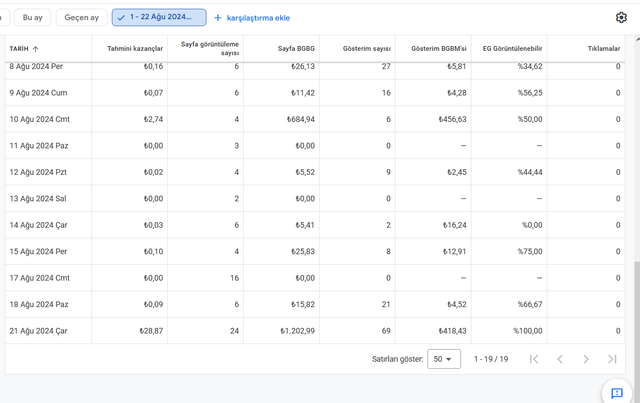Click the sort arrow next to TARİH
The width and height of the screenshot is (640, 403).
coord(36,49)
